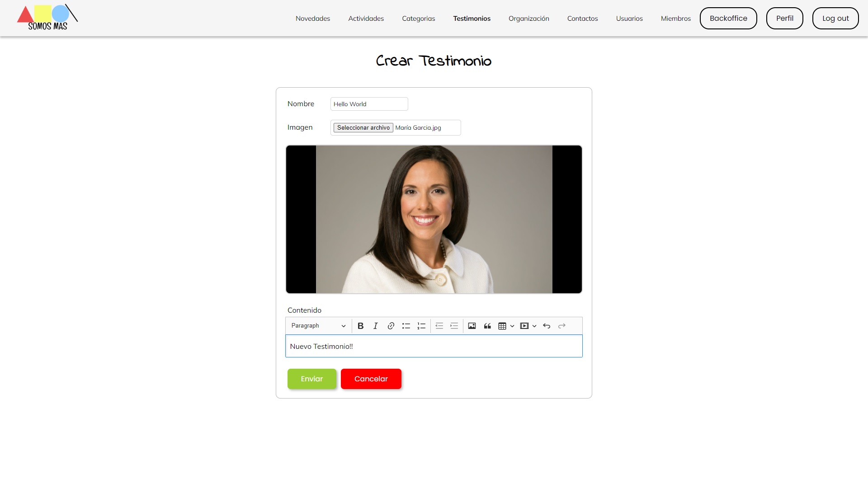Toggle italic formatting in editor
Image resolution: width=868 pixels, height=488 pixels.
tap(375, 326)
